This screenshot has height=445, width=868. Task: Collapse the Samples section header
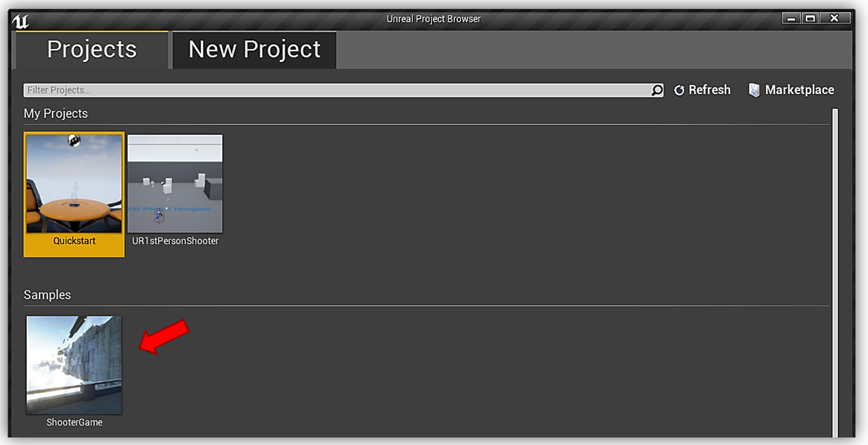[x=47, y=295]
